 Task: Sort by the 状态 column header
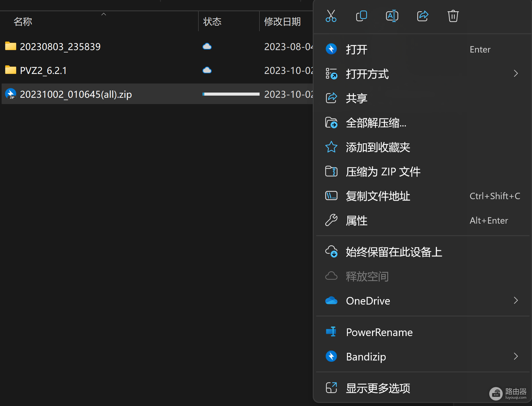click(x=229, y=21)
